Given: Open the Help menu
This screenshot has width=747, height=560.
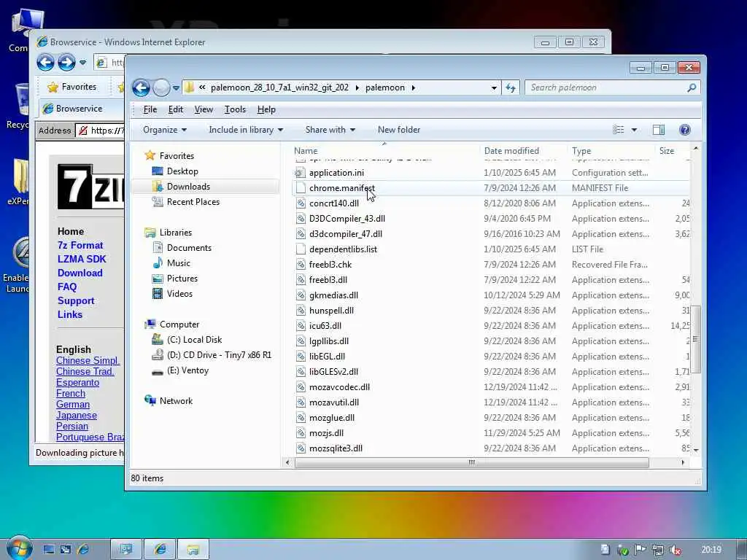Looking at the screenshot, I should click(x=266, y=109).
